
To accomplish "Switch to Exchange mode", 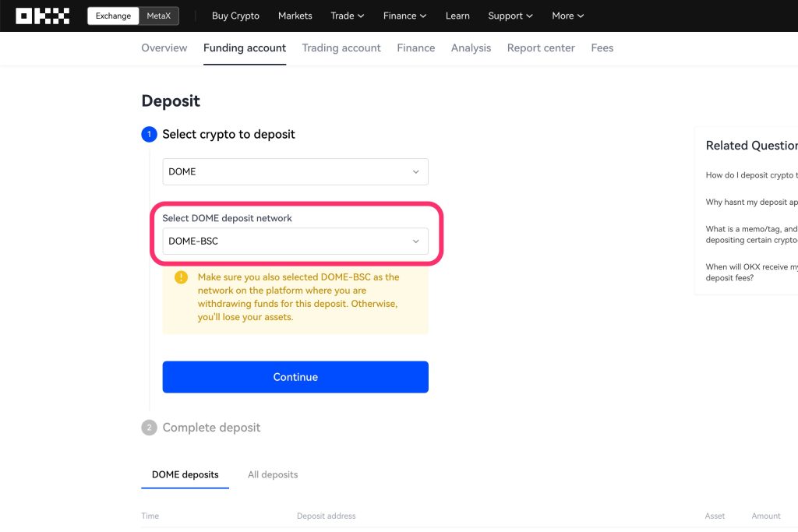I will coord(114,16).
